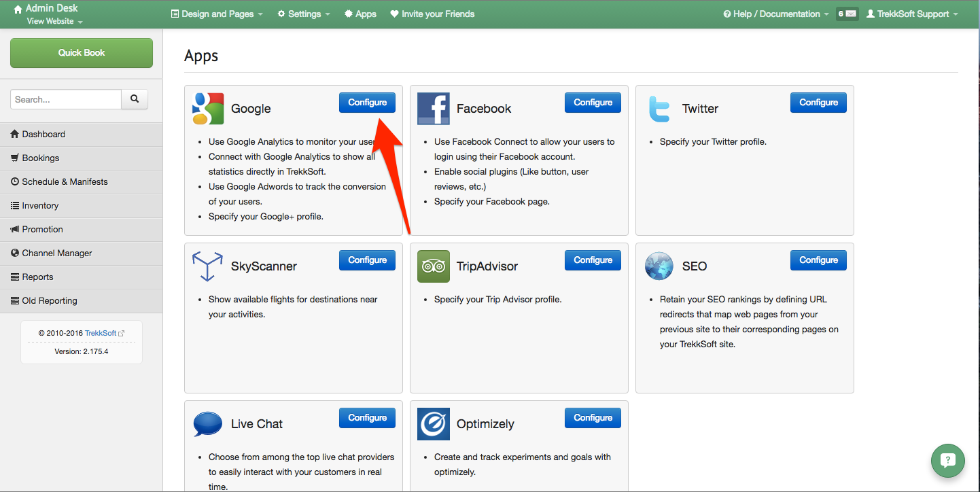Viewport: 980px width, 492px height.
Task: Click the search magnifier button
Action: (135, 99)
